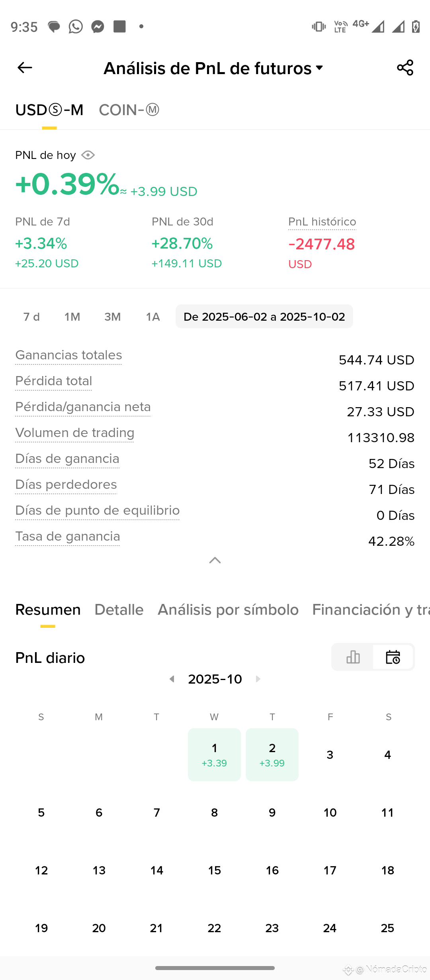Screen dimensions: 430x980
Task: Go to previous month in calendar
Action: [172, 679]
